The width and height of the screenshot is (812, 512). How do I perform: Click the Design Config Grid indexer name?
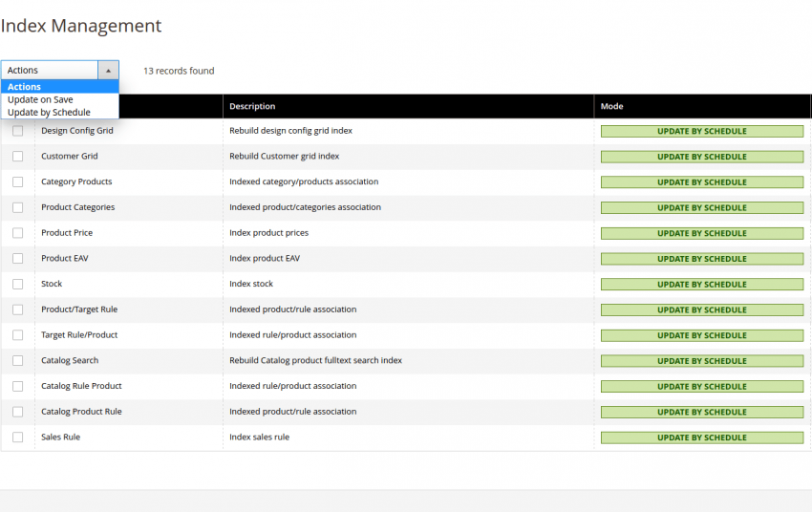[x=77, y=131]
